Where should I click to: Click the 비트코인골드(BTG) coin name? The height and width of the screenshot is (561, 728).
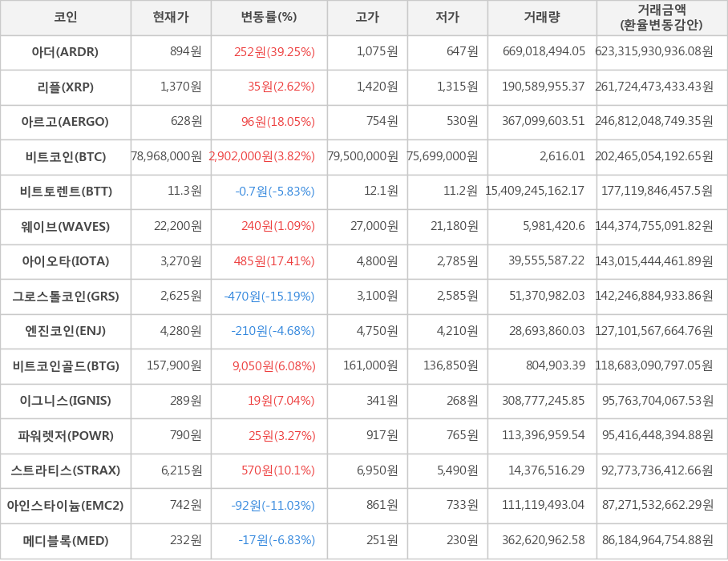pyautogui.click(x=66, y=366)
